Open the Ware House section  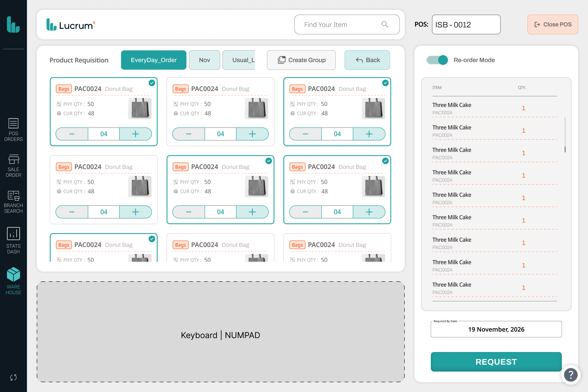tap(13, 281)
